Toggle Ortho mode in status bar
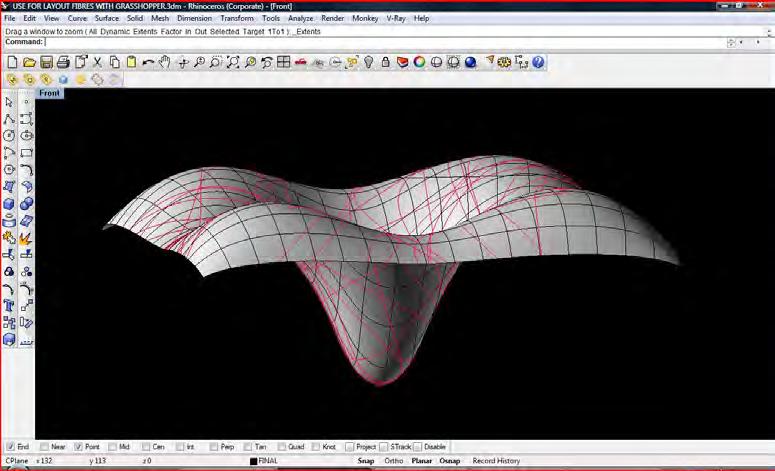 click(x=394, y=461)
